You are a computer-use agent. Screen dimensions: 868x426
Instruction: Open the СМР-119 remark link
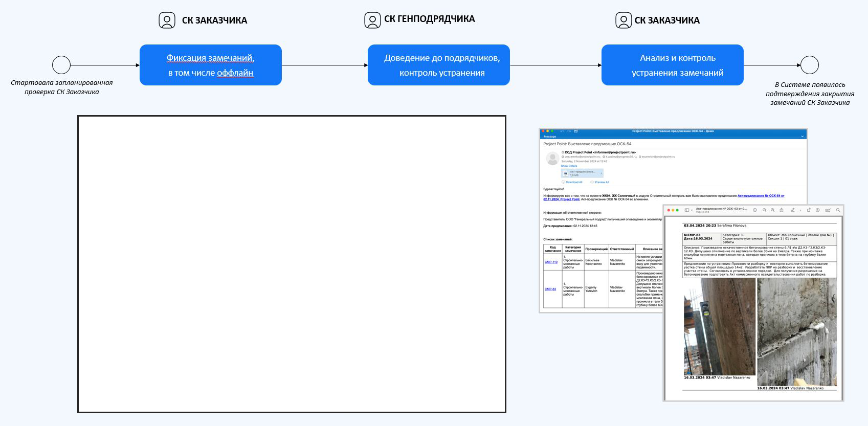551,262
